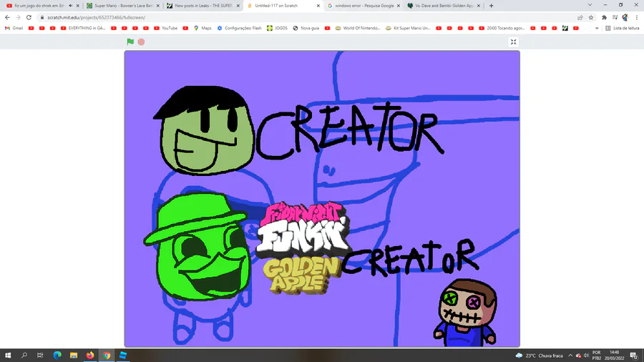Open the system volume control in tray
This screenshot has height=362, width=644.
coord(587,356)
